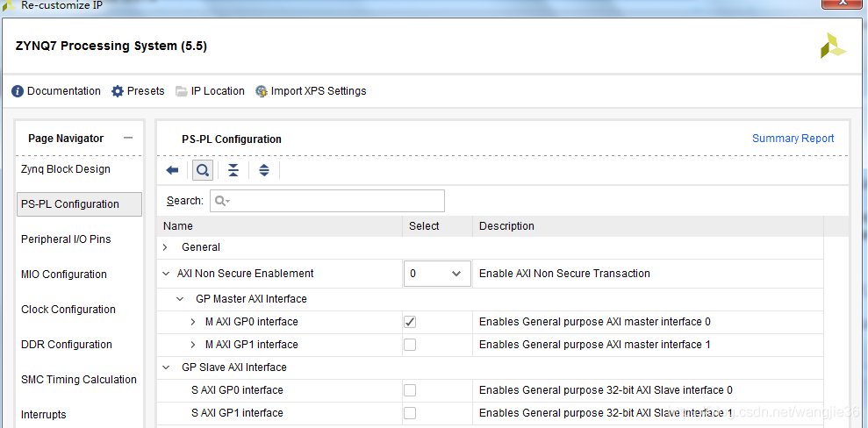Image resolution: width=868 pixels, height=428 pixels.
Task: Expand the General tree row
Action: [x=165, y=247]
